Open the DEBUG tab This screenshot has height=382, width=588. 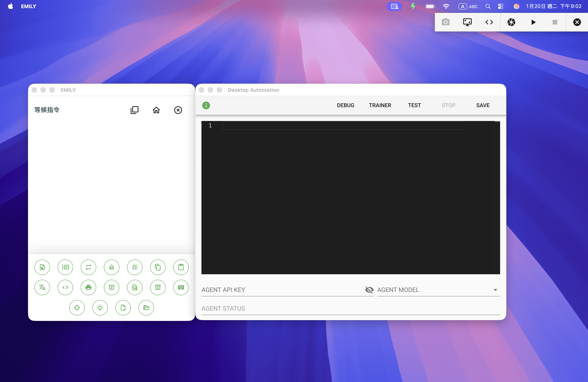[345, 105]
